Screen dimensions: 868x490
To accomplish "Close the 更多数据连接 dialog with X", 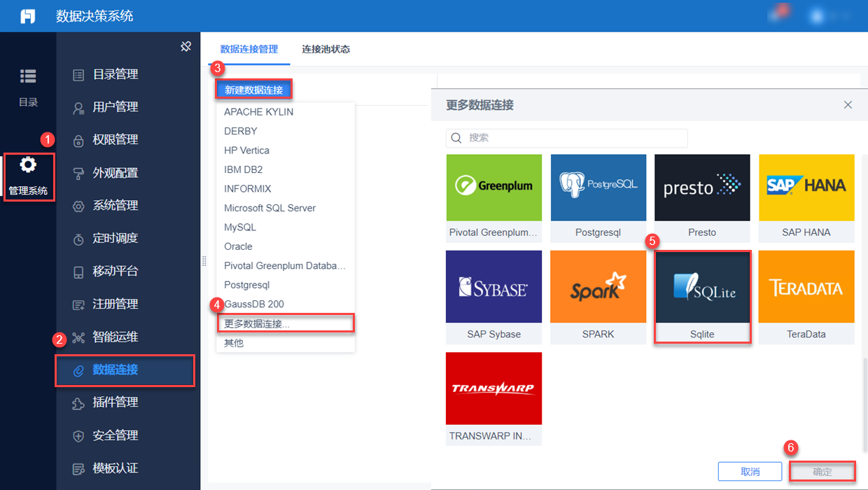I will click(x=848, y=105).
